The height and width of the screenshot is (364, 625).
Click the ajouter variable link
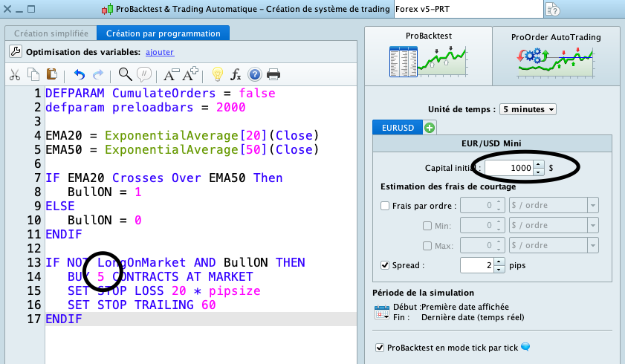pyautogui.click(x=160, y=52)
